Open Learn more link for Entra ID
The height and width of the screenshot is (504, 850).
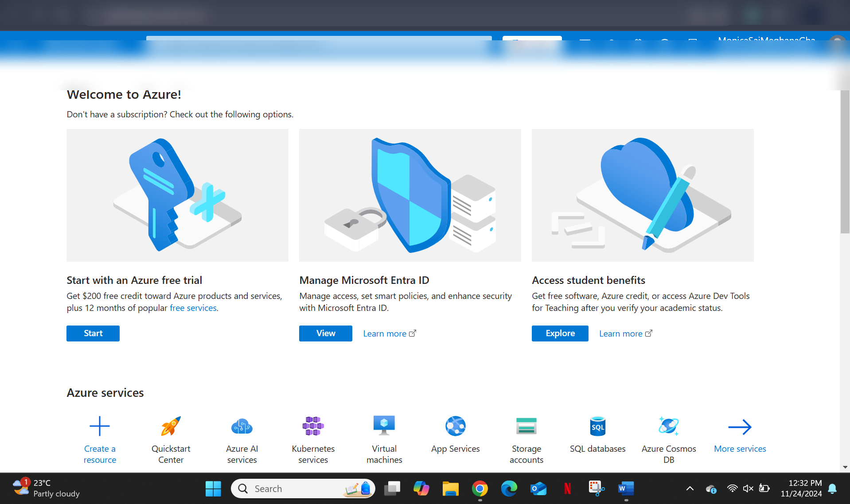click(x=390, y=333)
